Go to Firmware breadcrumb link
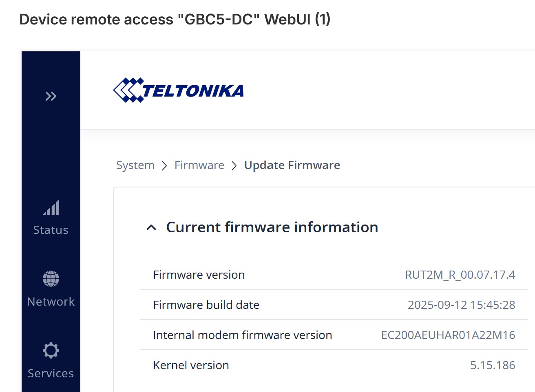535x392 pixels. (199, 165)
